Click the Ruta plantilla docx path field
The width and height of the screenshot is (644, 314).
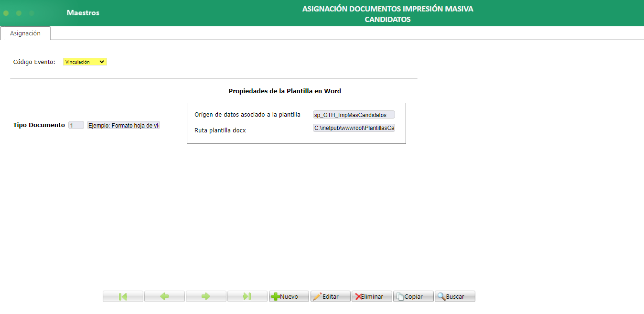click(x=354, y=128)
